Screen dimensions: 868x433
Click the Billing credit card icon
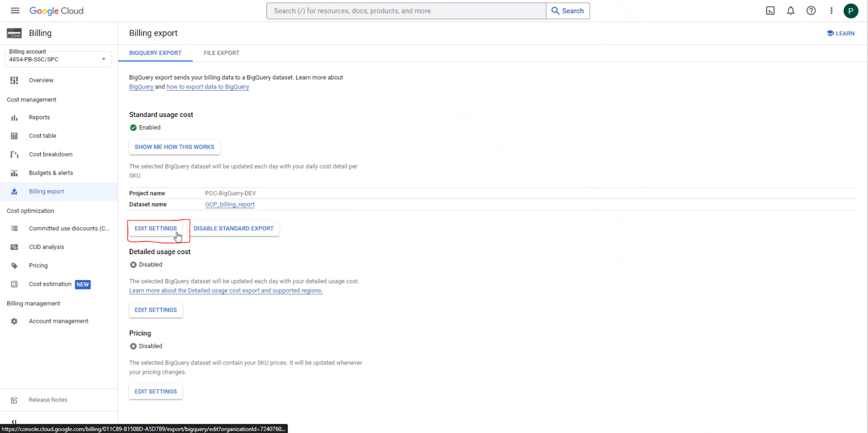pos(14,33)
